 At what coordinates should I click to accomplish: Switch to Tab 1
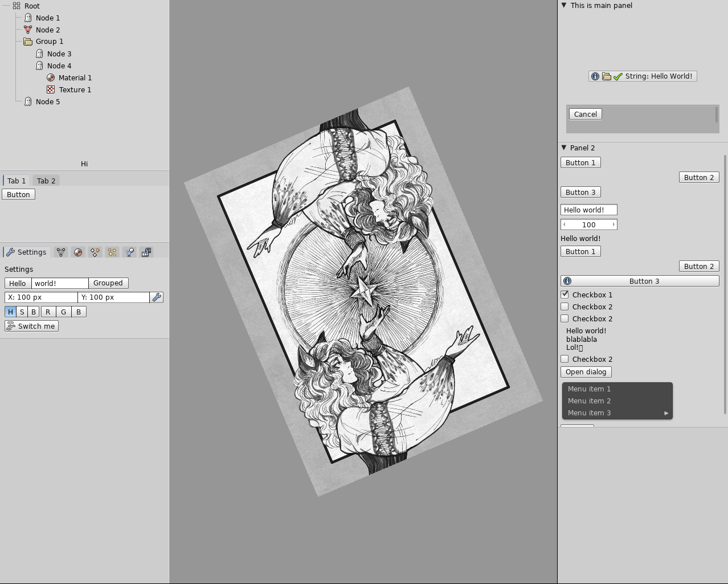pyautogui.click(x=17, y=181)
